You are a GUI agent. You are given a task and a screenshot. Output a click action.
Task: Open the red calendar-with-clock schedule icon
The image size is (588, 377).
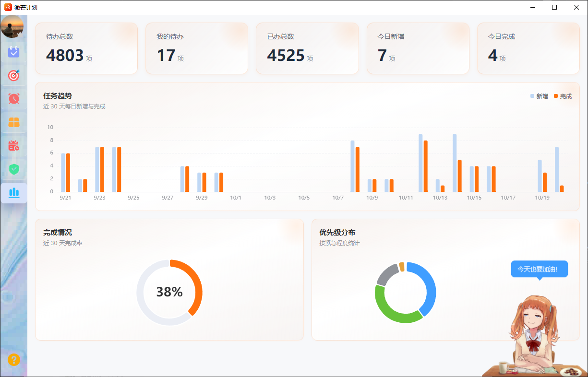(x=14, y=146)
